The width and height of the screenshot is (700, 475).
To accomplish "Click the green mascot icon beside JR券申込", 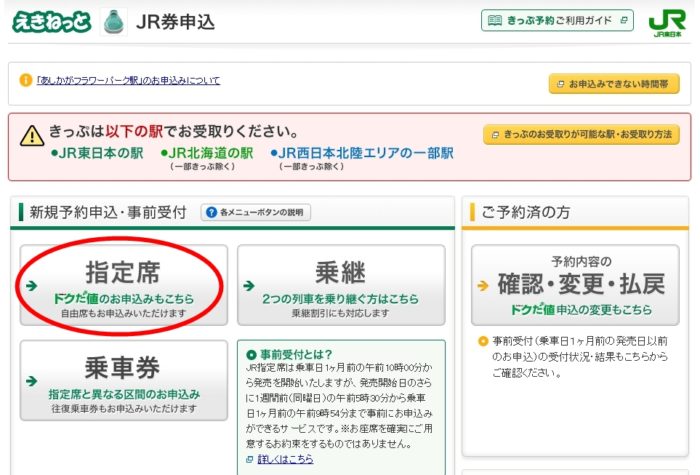I will click(113, 22).
